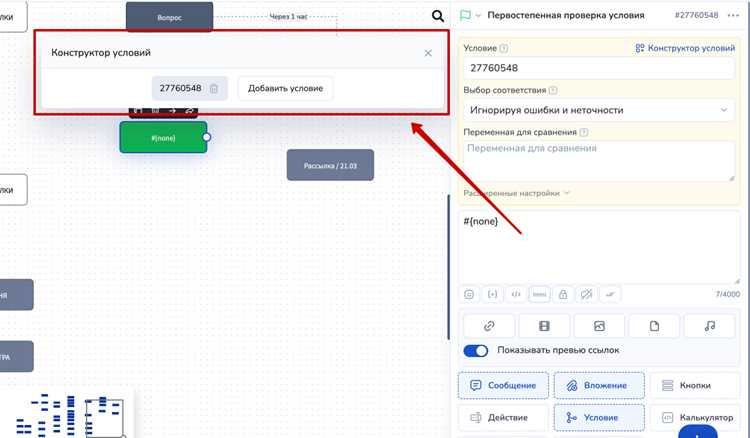Click the flag icon in panel header

tap(465, 15)
